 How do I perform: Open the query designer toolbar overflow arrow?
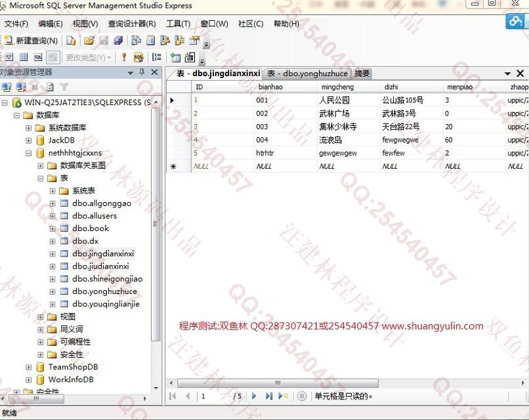click(202, 61)
